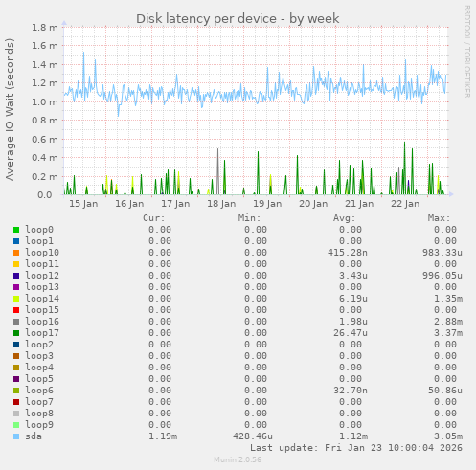Click the Average IO Wait axis label

pyautogui.click(x=10, y=109)
